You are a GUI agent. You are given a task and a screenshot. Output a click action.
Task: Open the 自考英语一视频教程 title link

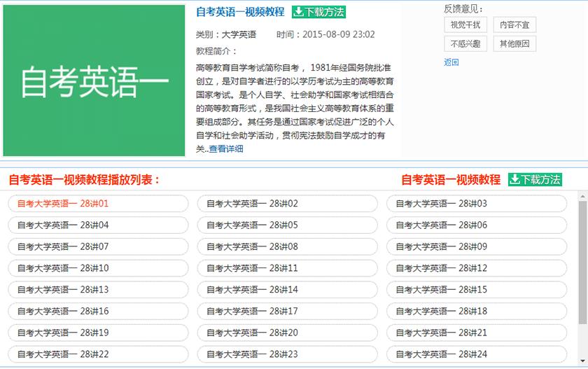tap(240, 12)
